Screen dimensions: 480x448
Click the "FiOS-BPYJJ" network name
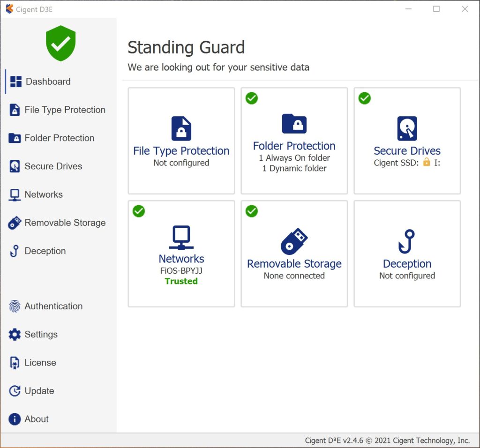click(x=181, y=271)
